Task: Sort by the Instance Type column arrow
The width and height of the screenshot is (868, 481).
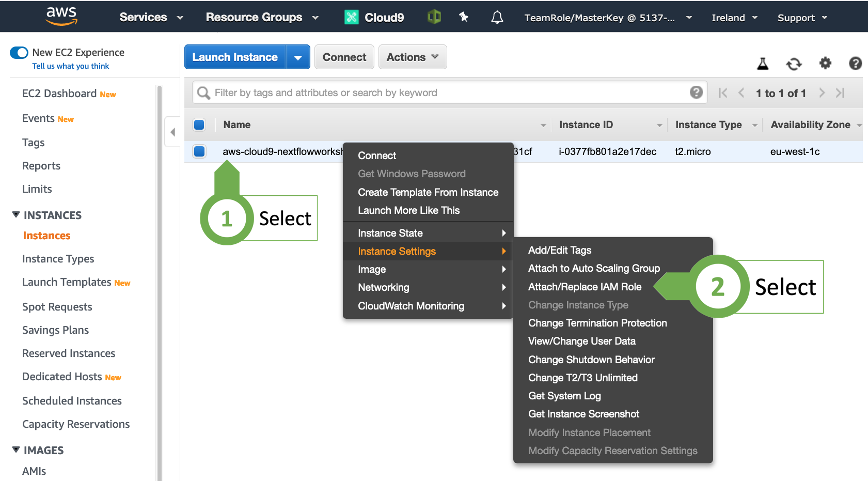Action: (755, 126)
